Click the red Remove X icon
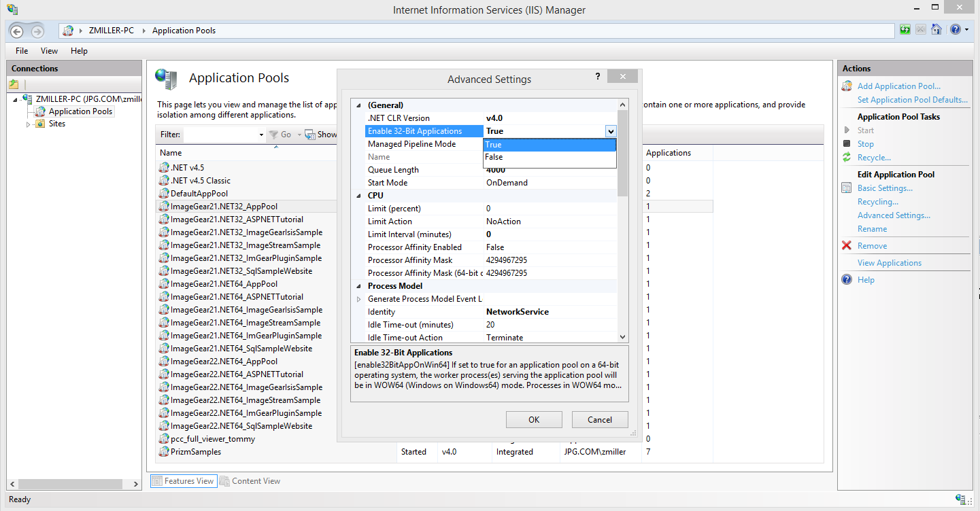Viewport: 980px width, 511px height. (x=847, y=246)
